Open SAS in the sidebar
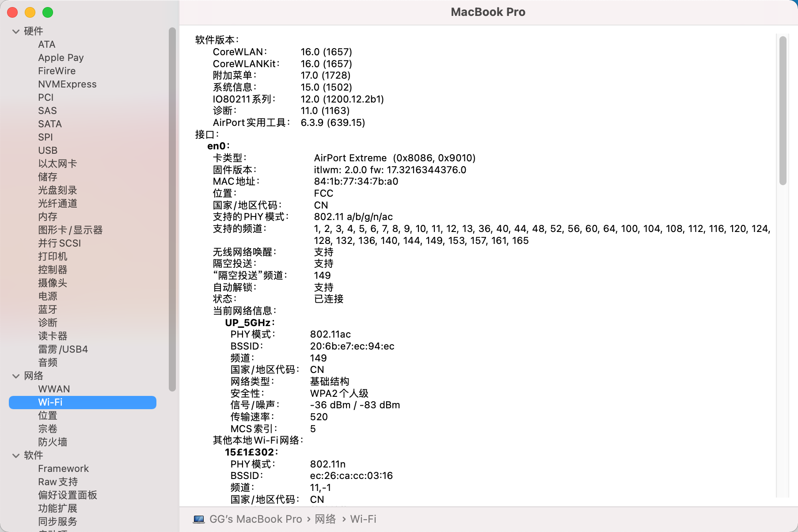The image size is (798, 532). pyautogui.click(x=47, y=111)
